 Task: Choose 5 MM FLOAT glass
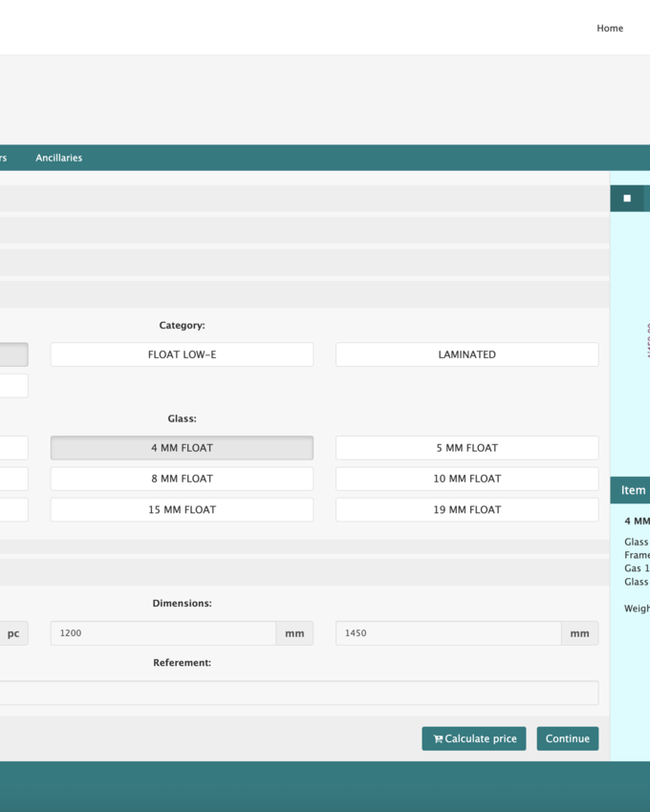point(466,448)
